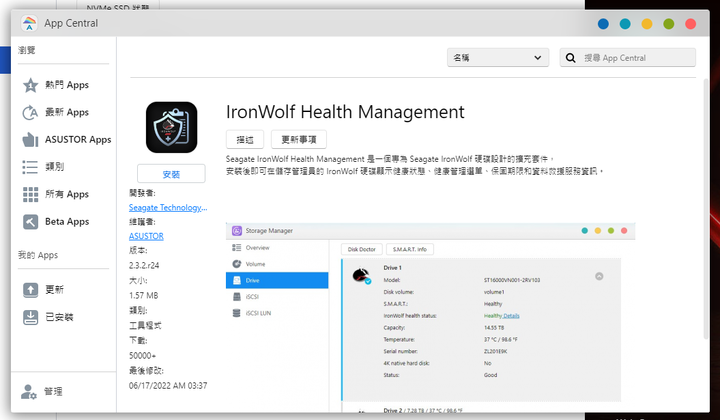Click the App Central rainbow logo
The image size is (720, 420).
click(29, 23)
